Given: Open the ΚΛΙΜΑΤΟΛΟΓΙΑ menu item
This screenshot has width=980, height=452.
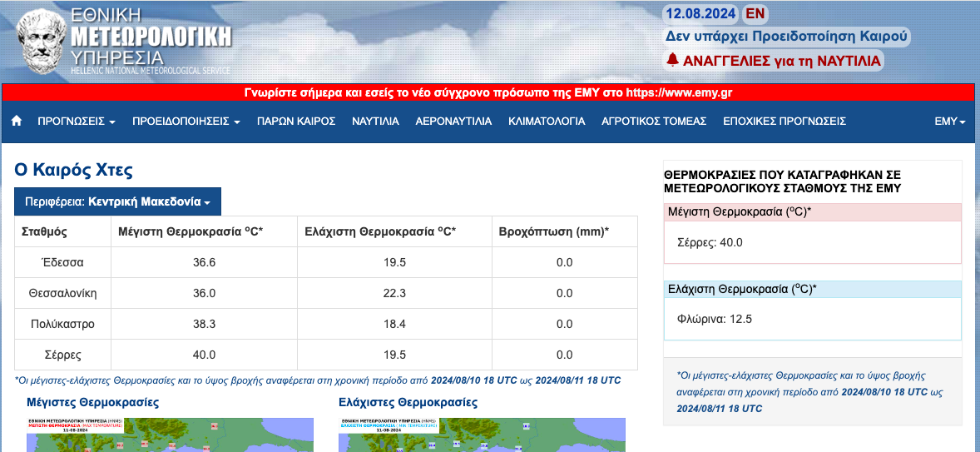Looking at the screenshot, I should [547, 122].
